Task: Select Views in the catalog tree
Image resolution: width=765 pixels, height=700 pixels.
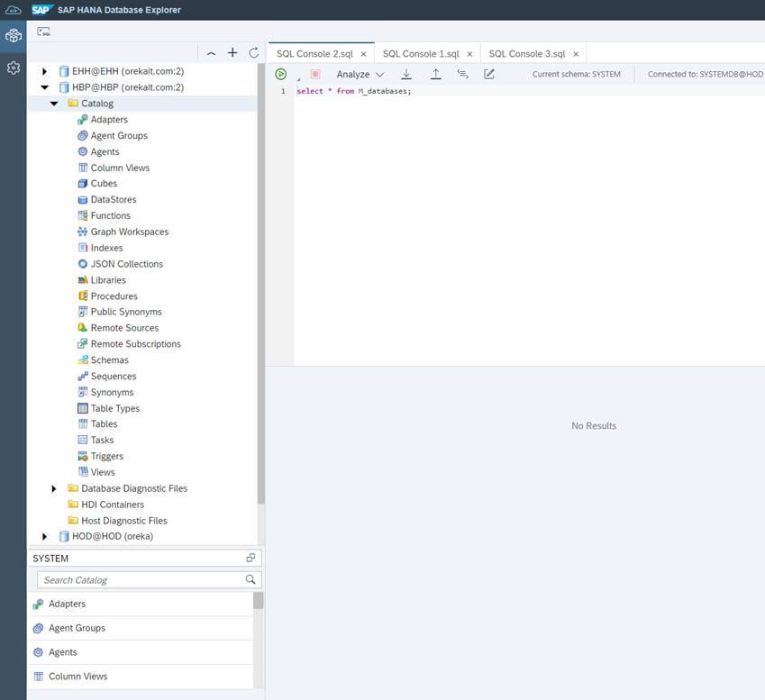Action: tap(103, 472)
